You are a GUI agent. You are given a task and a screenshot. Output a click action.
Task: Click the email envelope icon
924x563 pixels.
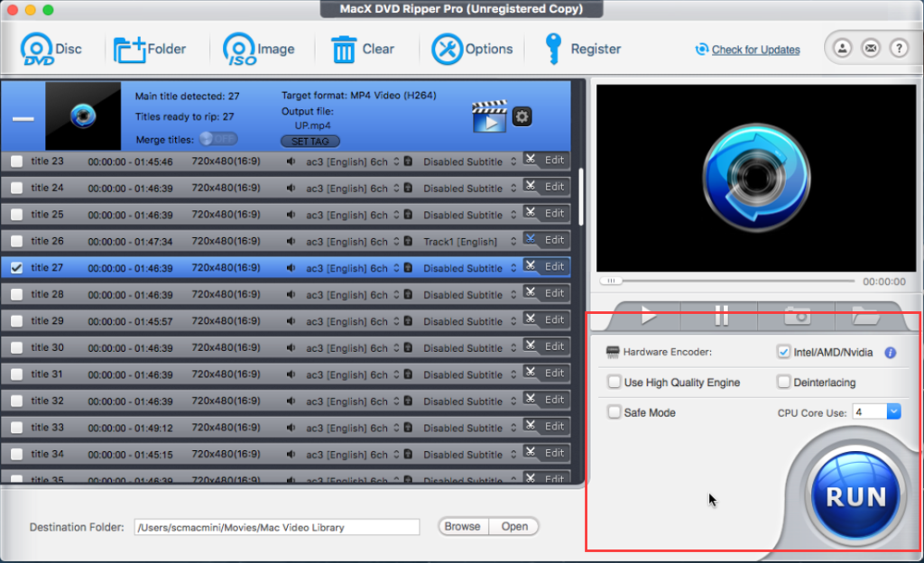(x=871, y=49)
